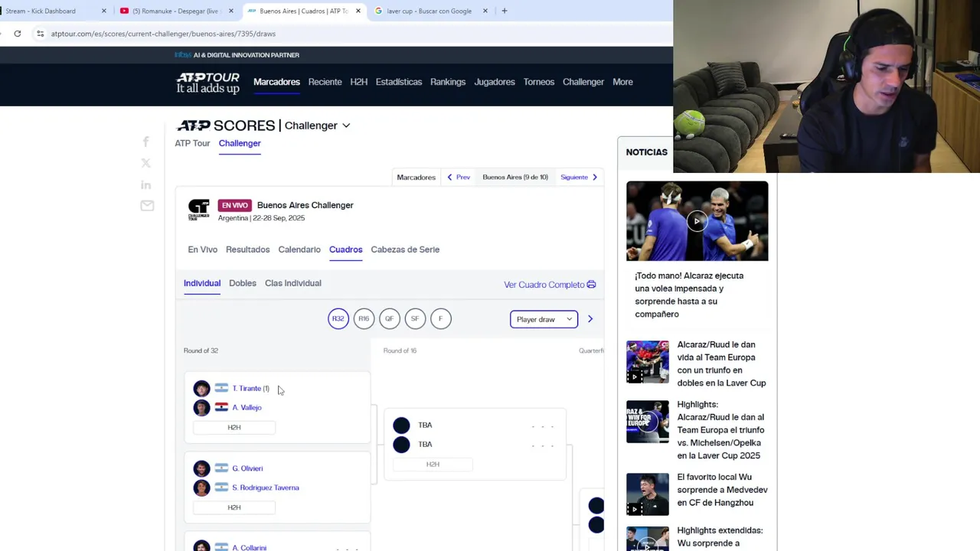
Task: Open the Cuadros tab
Action: coord(345,249)
